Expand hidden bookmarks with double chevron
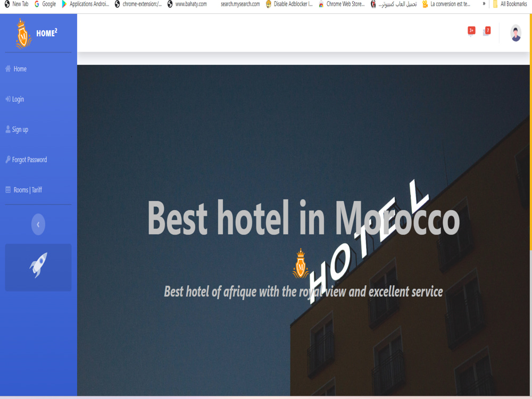This screenshot has height=399, width=532. click(484, 4)
